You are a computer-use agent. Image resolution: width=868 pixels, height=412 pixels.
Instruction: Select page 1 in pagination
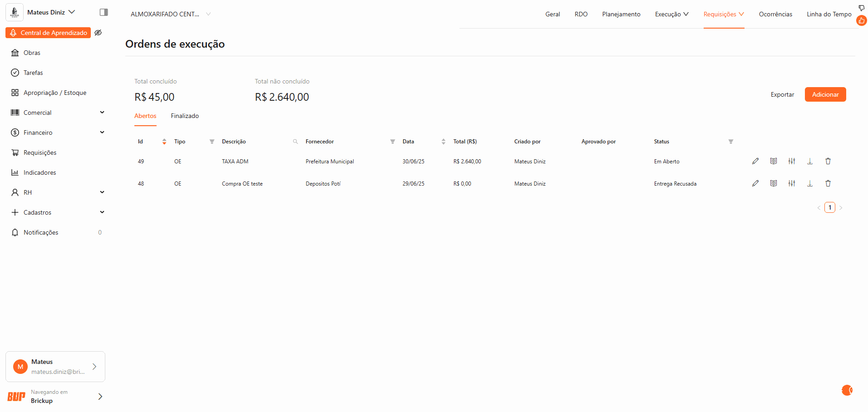point(829,207)
